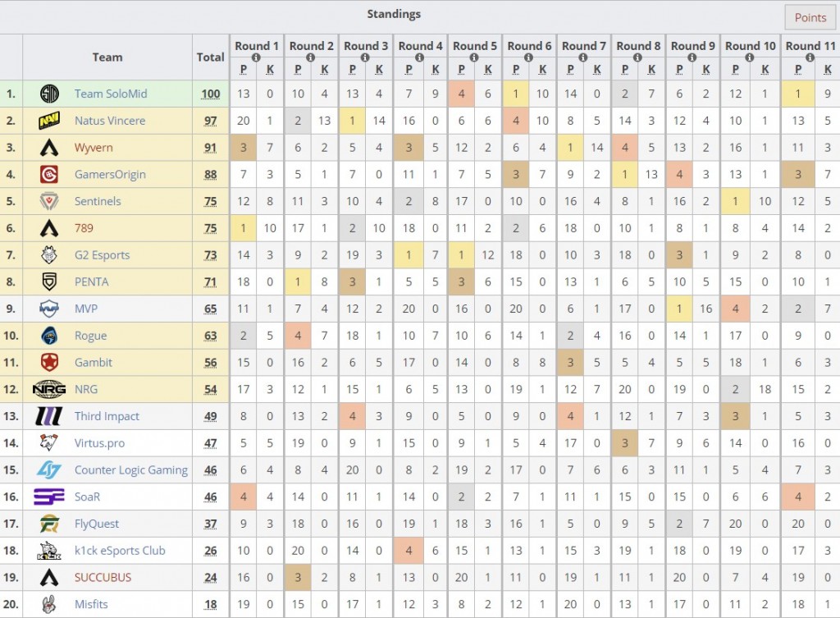Open the Third Impact link
Viewport: 840px width, 618px height.
coord(107,416)
